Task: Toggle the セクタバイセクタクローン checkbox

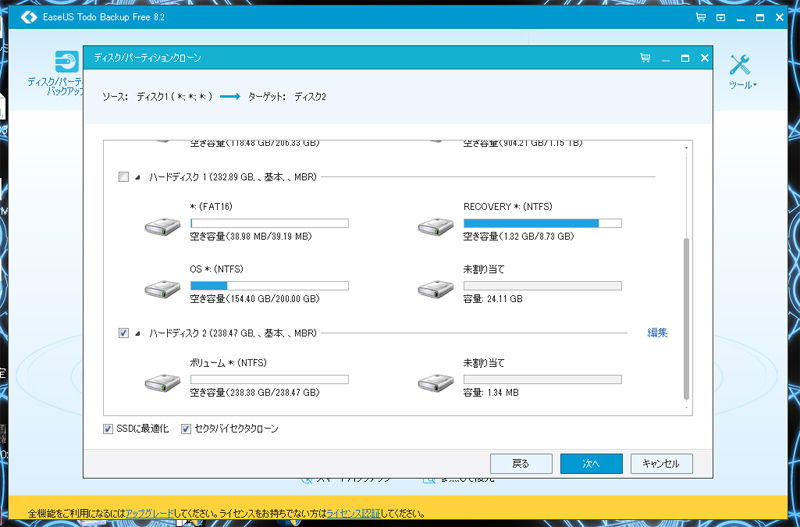Action: 186,429
